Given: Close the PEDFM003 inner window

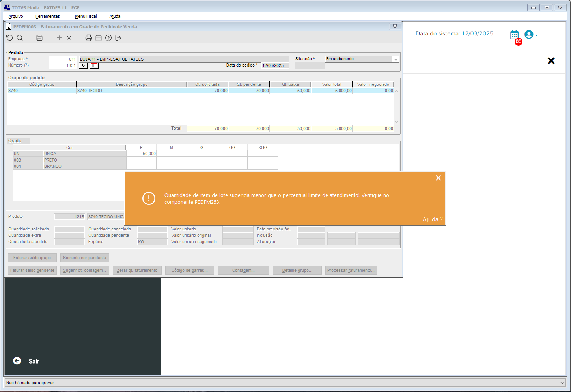Looking at the screenshot, I should click(x=395, y=26).
